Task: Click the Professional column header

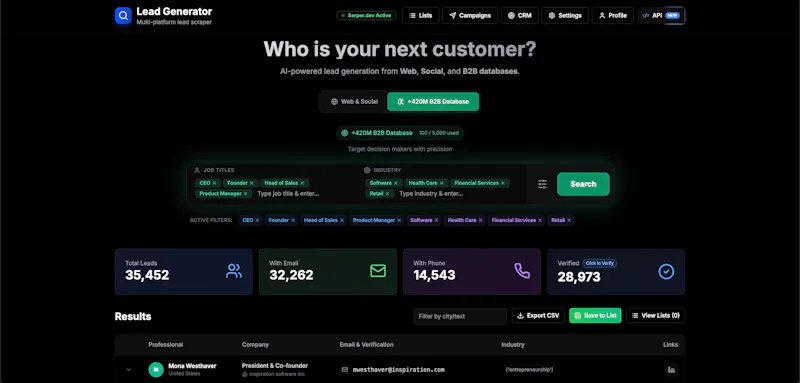Action: point(166,345)
